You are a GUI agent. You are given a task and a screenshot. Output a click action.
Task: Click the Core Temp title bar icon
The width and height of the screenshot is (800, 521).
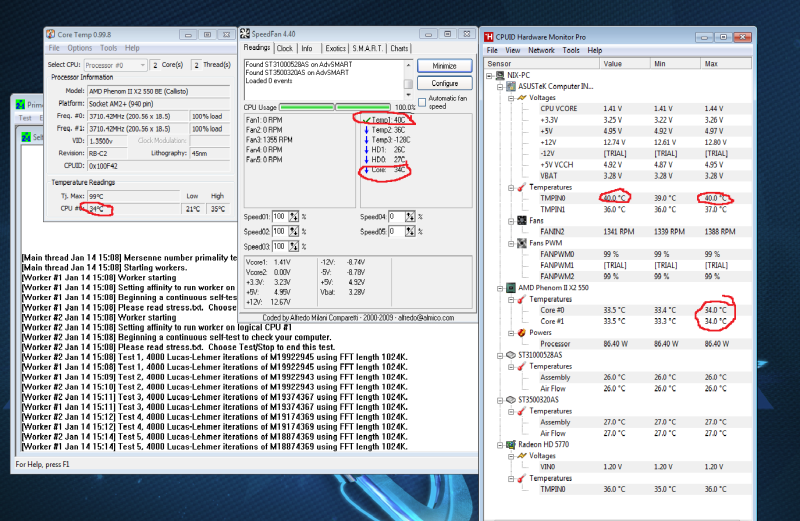pos(51,34)
